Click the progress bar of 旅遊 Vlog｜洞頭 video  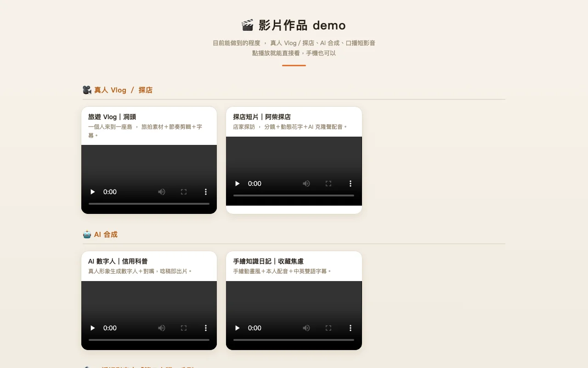[x=149, y=203]
